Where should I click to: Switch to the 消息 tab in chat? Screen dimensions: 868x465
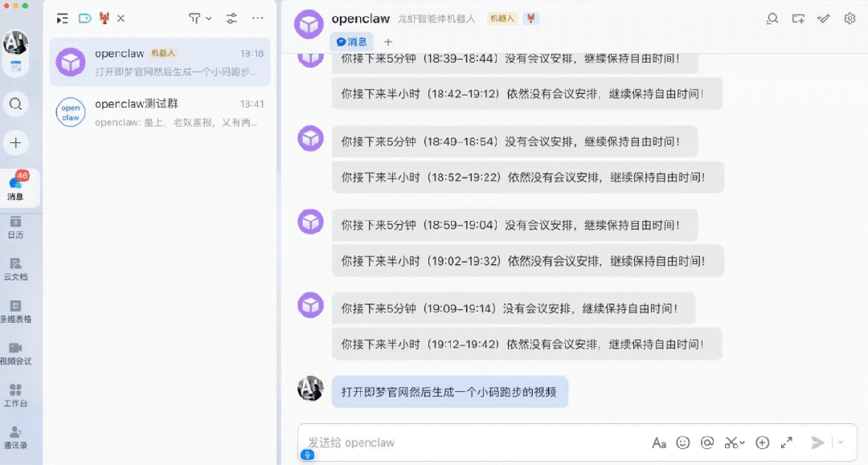pos(352,42)
